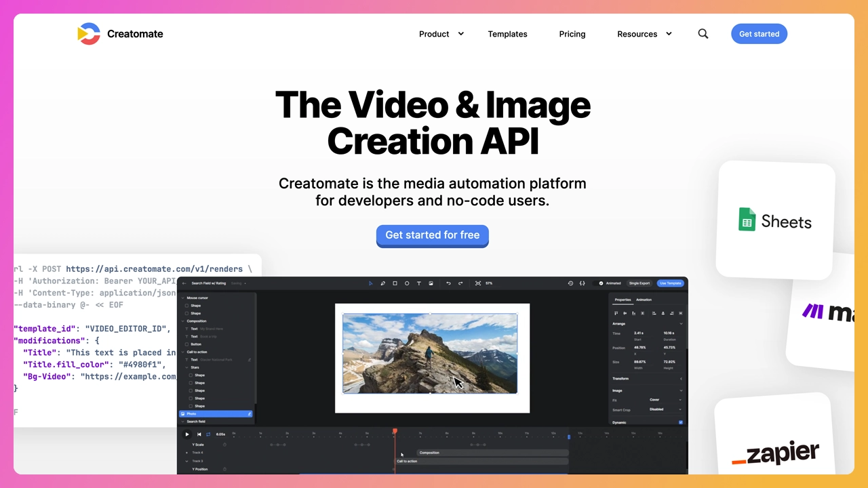The height and width of the screenshot is (488, 868).
Task: Open the version history clock icon
Action: [570, 283]
